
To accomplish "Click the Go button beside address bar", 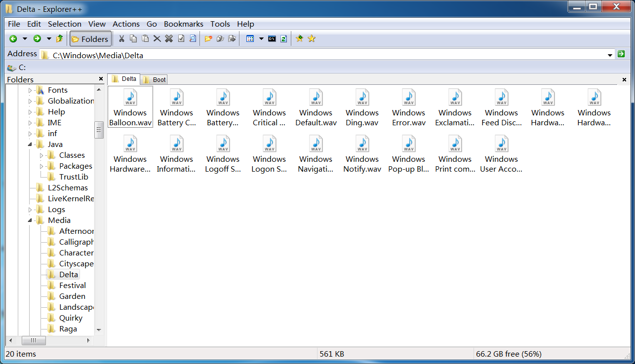I will click(621, 54).
